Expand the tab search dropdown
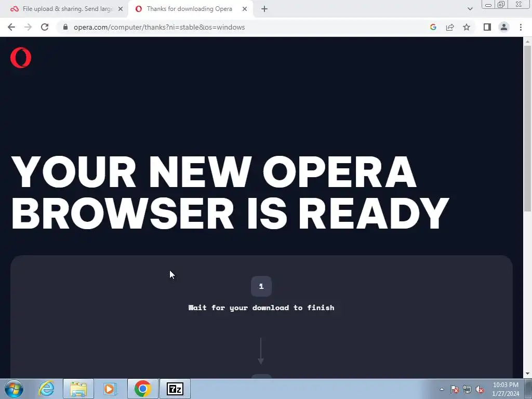 pos(470,9)
